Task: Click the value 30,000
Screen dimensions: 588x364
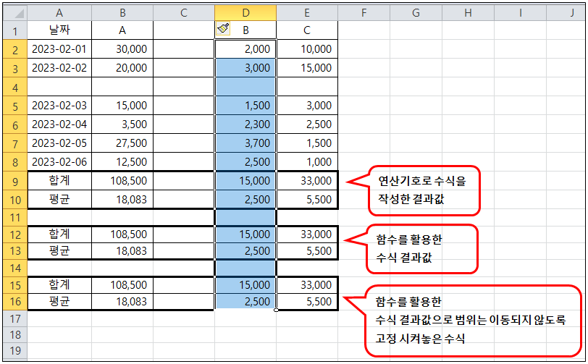Action: 131,49
